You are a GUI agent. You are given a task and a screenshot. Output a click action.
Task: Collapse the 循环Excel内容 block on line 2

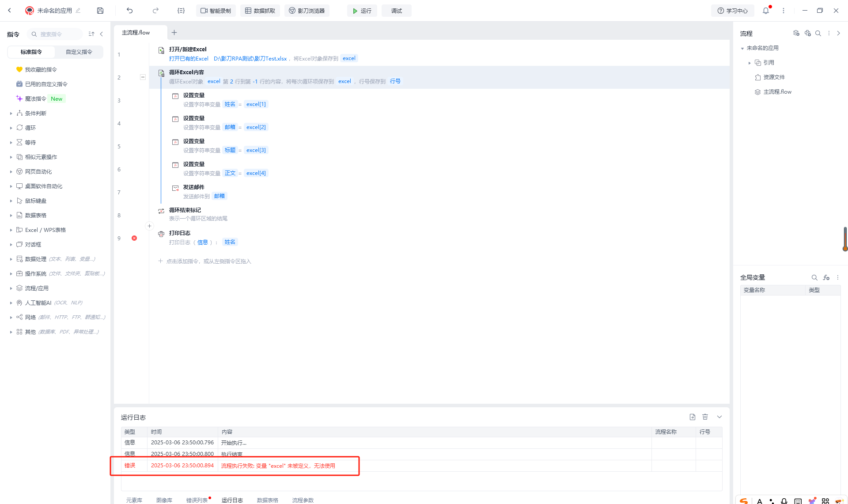click(143, 77)
